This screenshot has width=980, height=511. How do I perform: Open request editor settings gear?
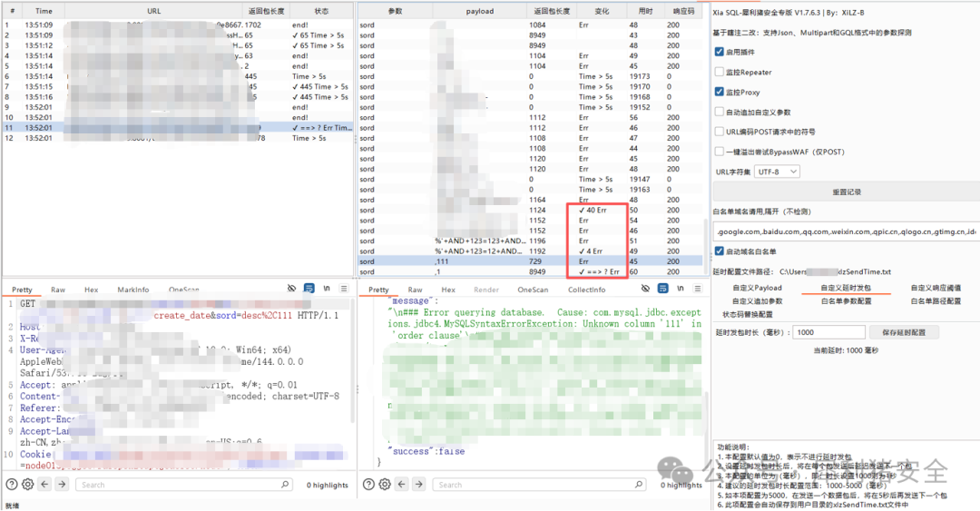pos(28,485)
